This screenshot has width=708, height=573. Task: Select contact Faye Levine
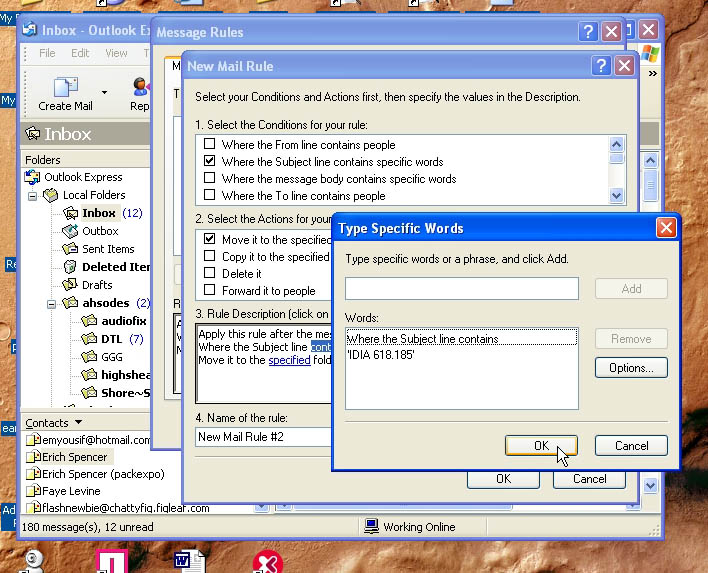pos(63,491)
